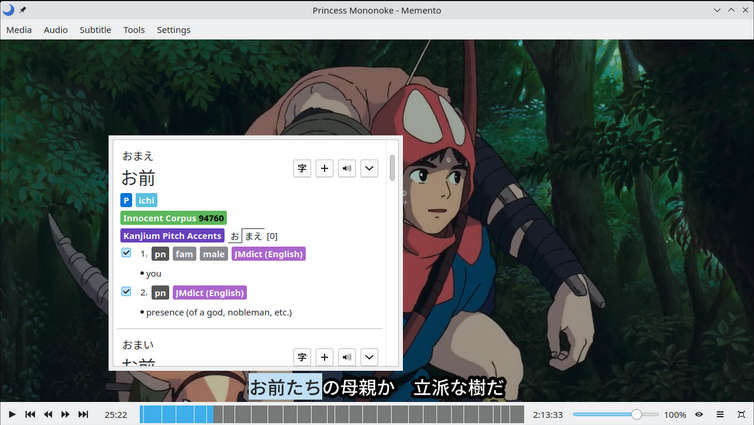Uncheck definition 2 'presence' checkbox
This screenshot has height=425, width=754.
tap(126, 291)
